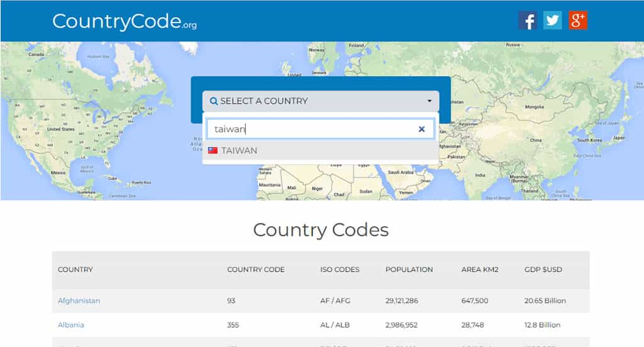Click the GDP value 12.8 Billion
The image size is (644, 347).
click(542, 325)
